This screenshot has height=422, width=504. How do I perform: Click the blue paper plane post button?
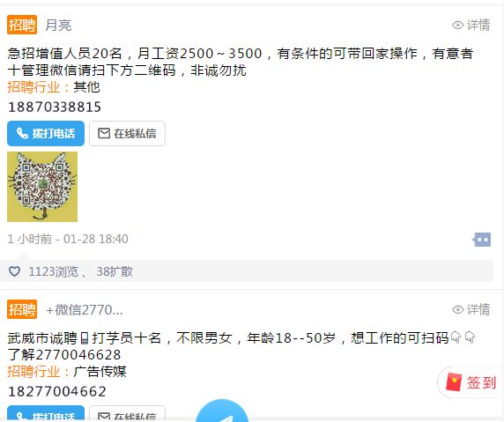[222, 411]
